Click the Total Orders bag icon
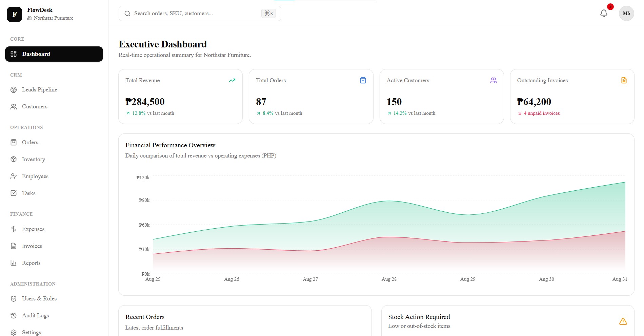This screenshot has height=336, width=644. (363, 80)
